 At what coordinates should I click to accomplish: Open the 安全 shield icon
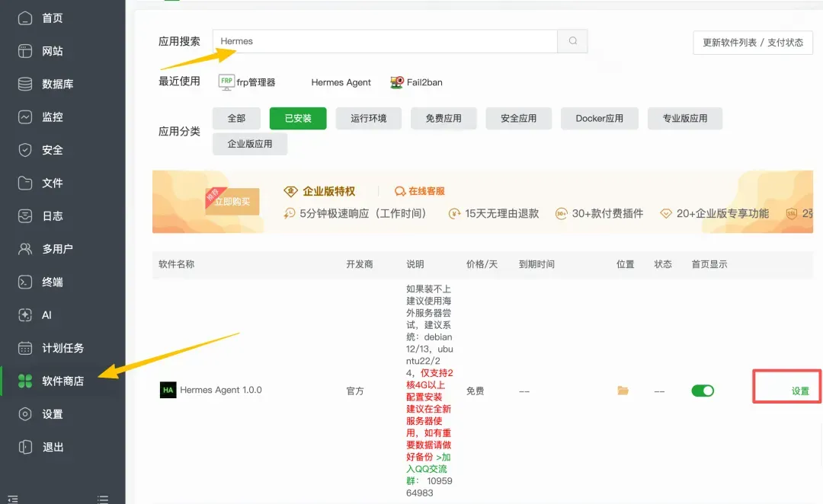click(24, 150)
